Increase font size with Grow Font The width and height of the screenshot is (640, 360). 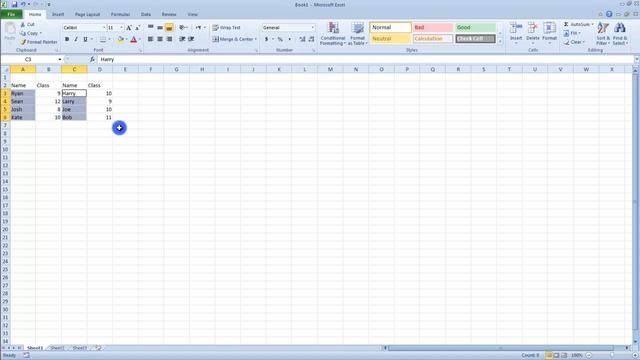(129, 28)
